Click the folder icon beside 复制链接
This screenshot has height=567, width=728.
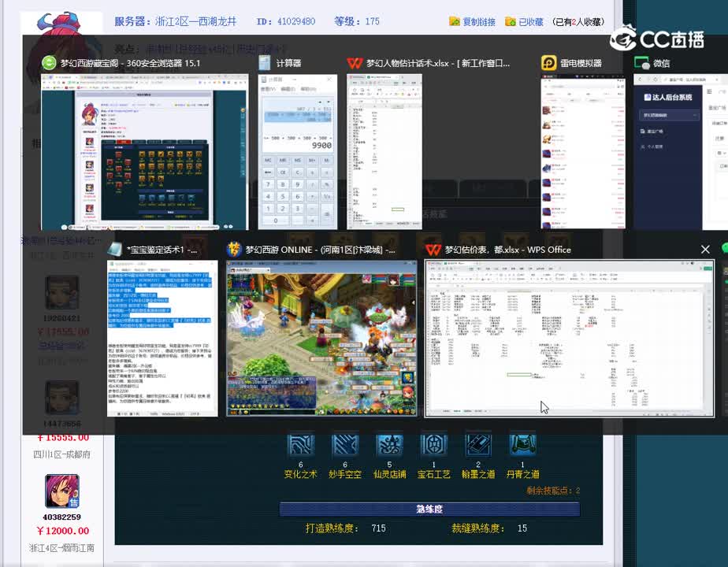pyautogui.click(x=455, y=21)
